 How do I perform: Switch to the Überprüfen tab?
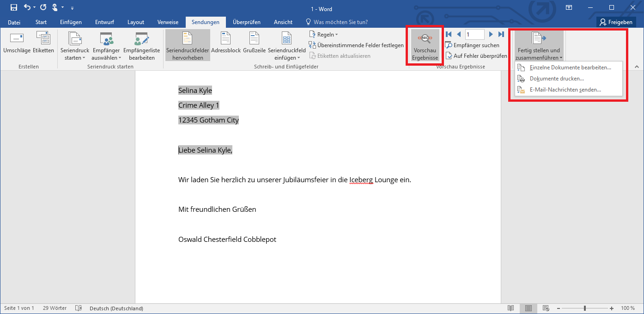pyautogui.click(x=247, y=22)
